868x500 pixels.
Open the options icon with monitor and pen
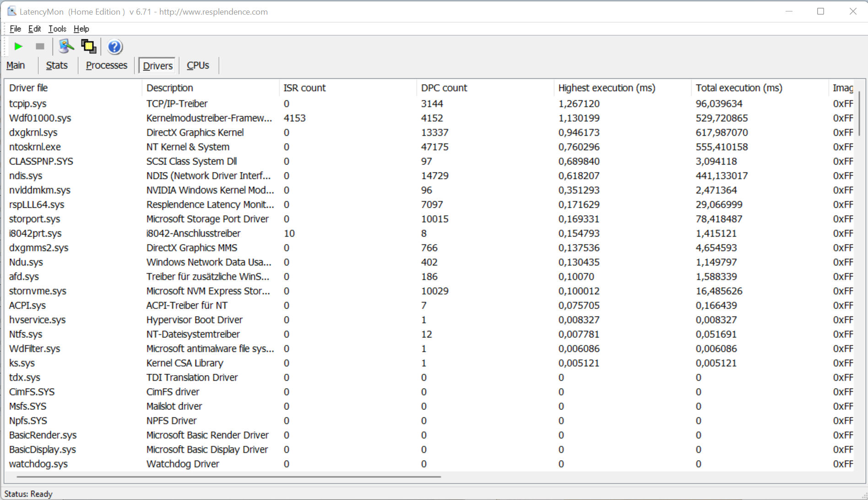click(66, 47)
